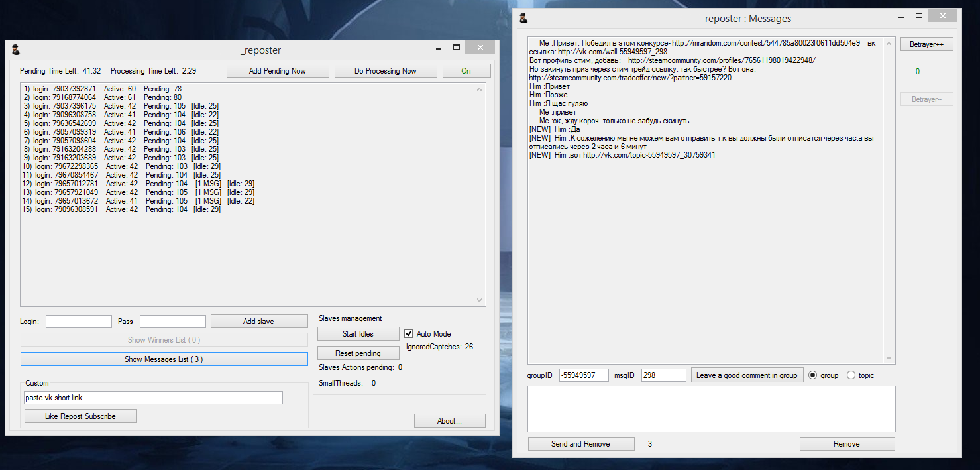Click Like Repost Subscribe button
980x470 pixels.
tap(81, 416)
